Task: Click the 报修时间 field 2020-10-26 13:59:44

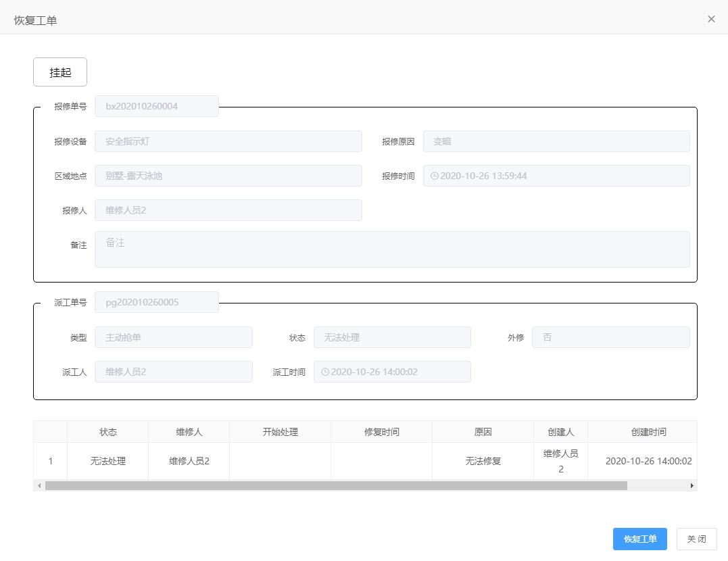Action: pyautogui.click(x=556, y=176)
